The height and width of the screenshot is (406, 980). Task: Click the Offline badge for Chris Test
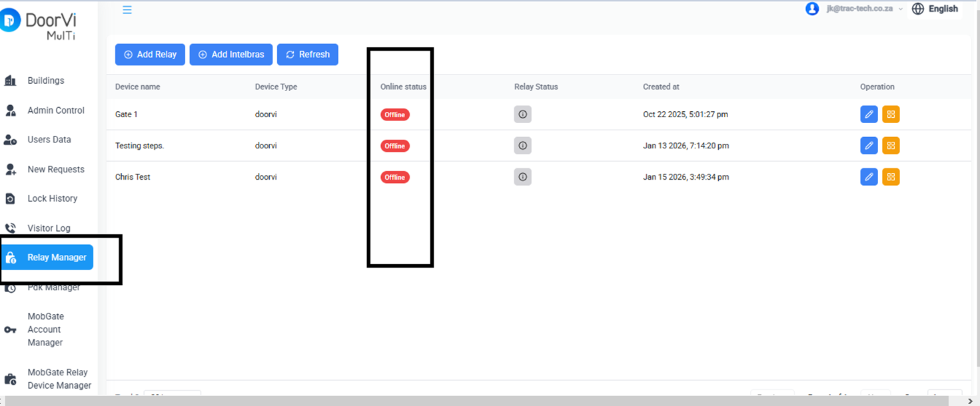395,177
